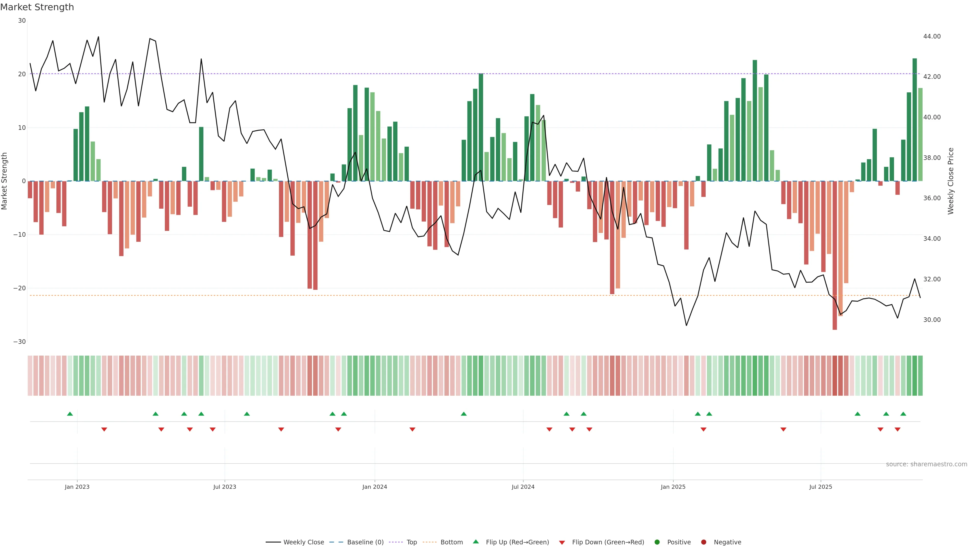Click first green flip-up marker near Jan 2023
The height and width of the screenshot is (551, 980).
pyautogui.click(x=70, y=414)
